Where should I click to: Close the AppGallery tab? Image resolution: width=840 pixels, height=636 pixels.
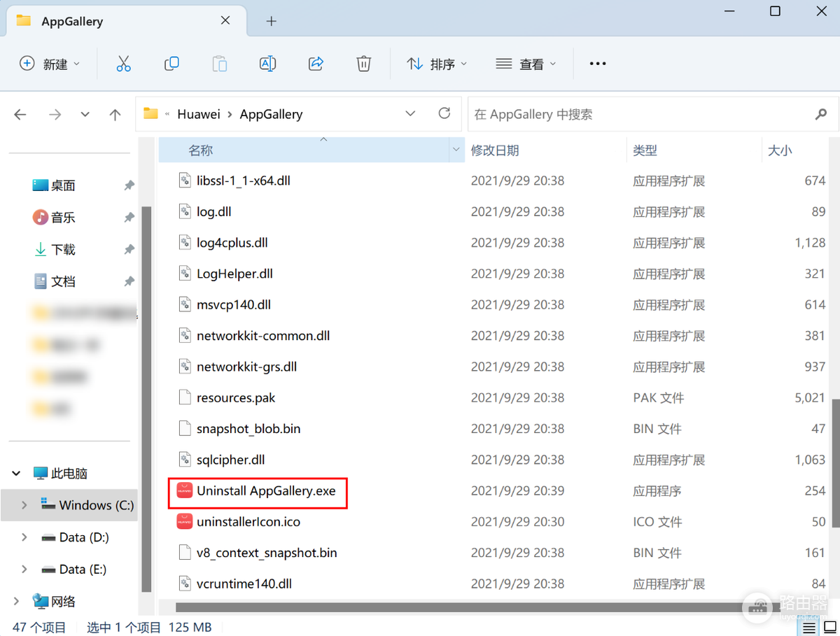225,20
